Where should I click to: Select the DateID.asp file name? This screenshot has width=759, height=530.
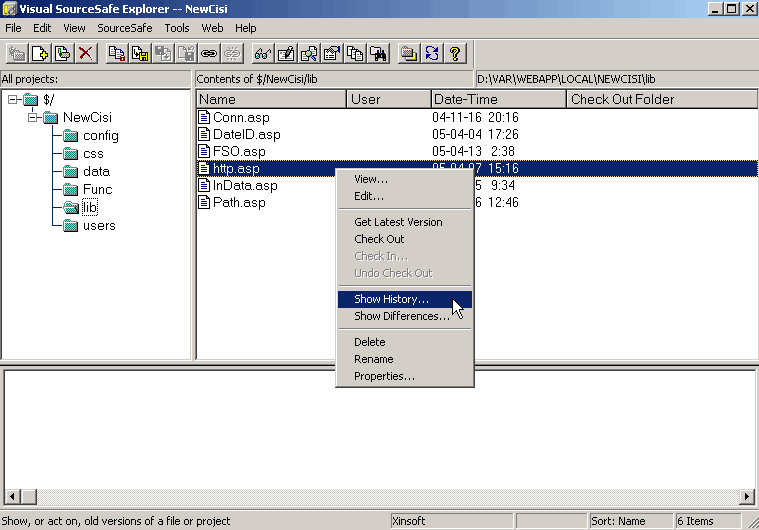tap(247, 135)
